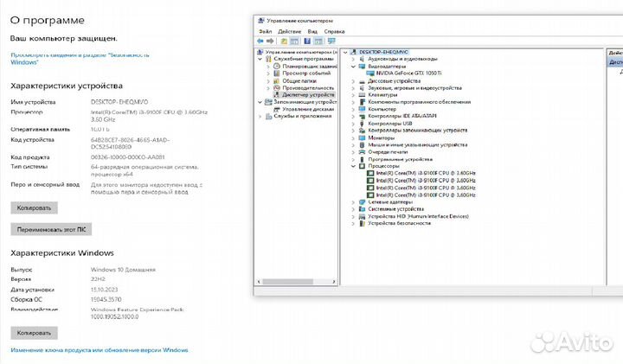623x364 pixels.
Task: Collapse the Процессоры category
Action: (353, 166)
